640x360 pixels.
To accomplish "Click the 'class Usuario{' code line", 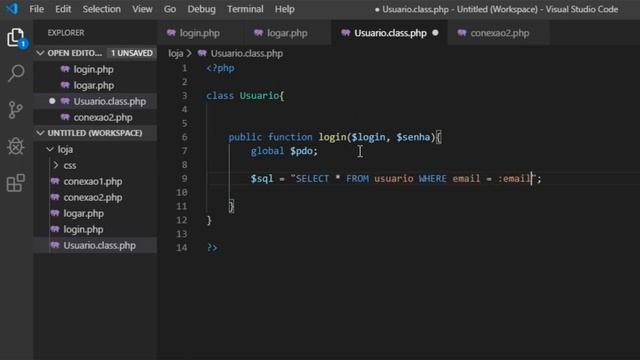I will click(245, 96).
